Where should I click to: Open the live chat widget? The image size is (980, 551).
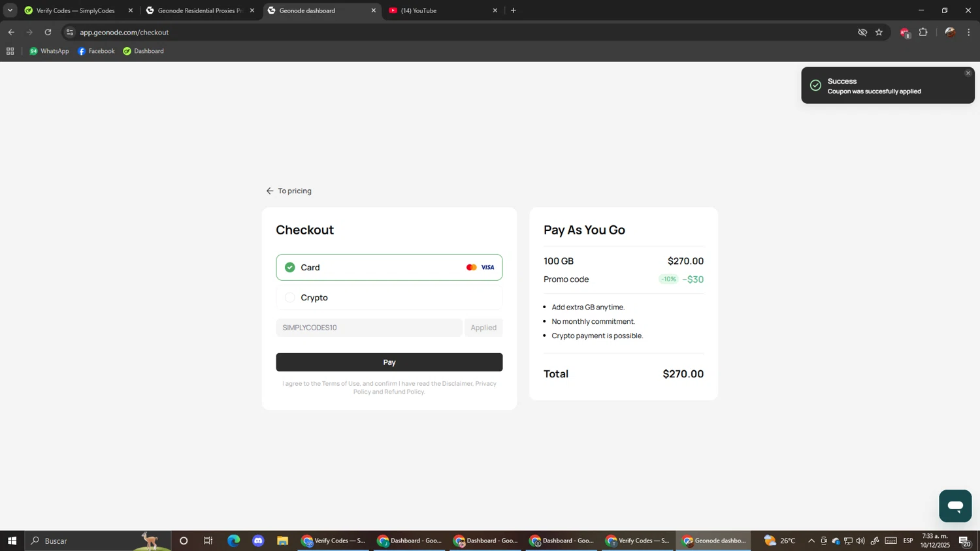pos(955,506)
